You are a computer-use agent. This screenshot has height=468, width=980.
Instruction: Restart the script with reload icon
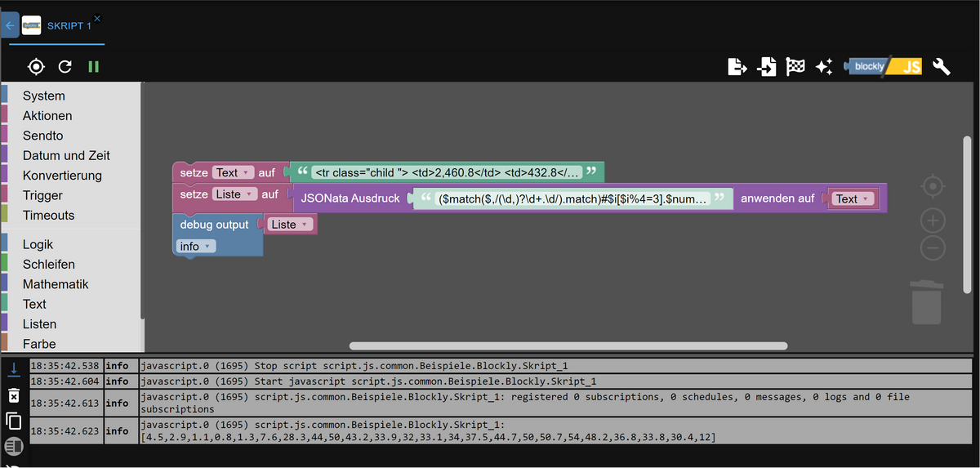pos(65,67)
